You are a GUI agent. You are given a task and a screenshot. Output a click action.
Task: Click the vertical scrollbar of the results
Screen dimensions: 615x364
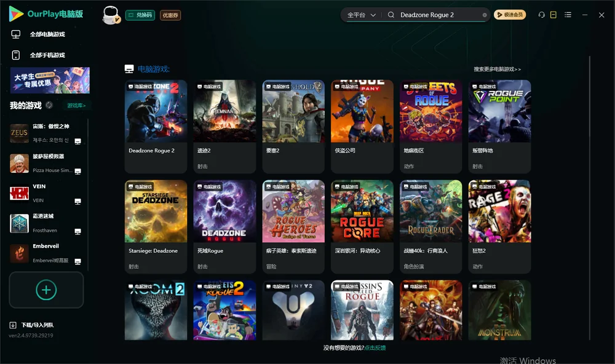[590, 198]
